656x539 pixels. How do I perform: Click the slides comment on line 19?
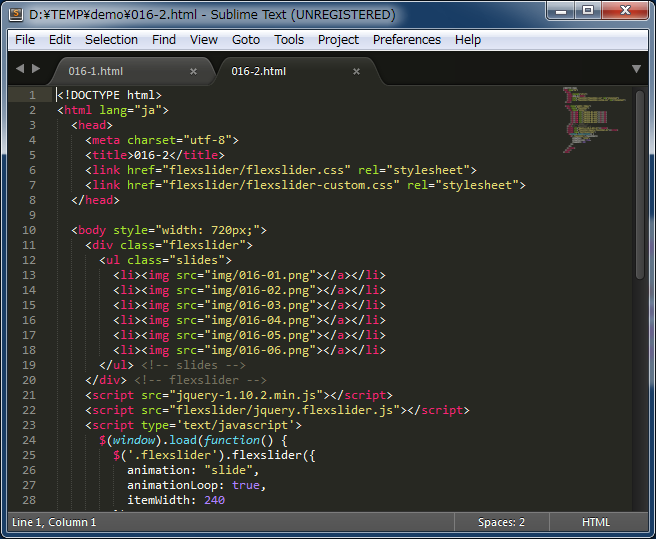193,365
